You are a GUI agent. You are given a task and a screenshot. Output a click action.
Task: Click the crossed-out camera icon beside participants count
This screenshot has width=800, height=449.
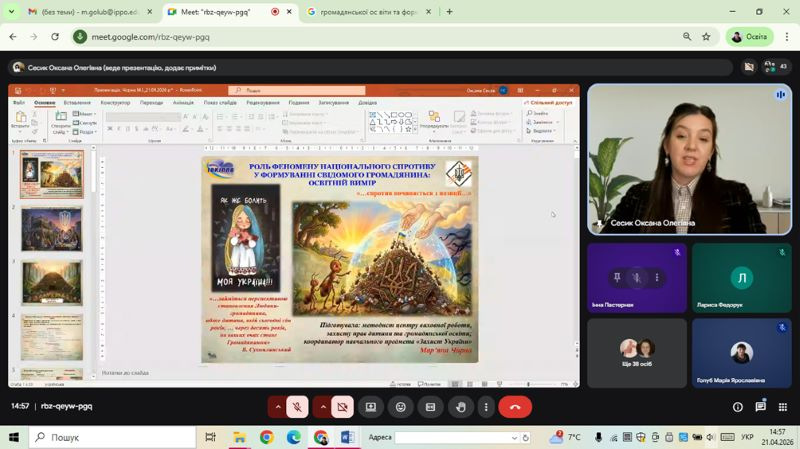[748, 67]
